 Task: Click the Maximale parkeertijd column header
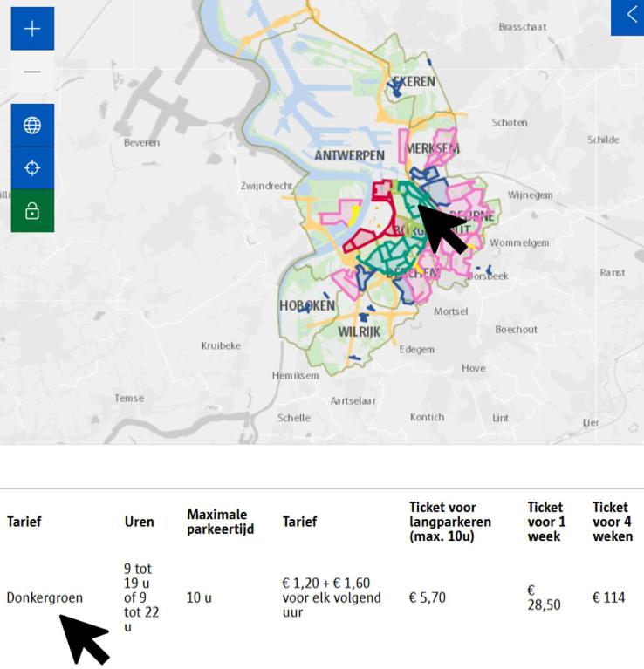point(221,522)
